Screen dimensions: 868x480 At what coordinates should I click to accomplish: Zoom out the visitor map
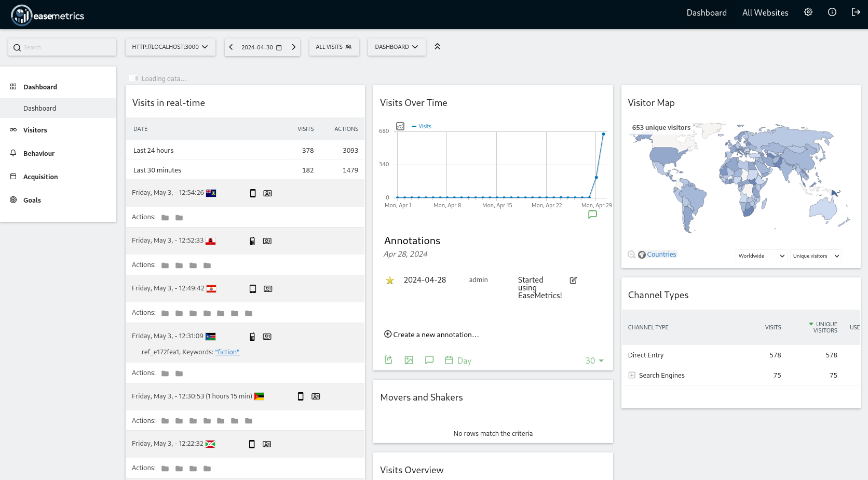(x=631, y=255)
